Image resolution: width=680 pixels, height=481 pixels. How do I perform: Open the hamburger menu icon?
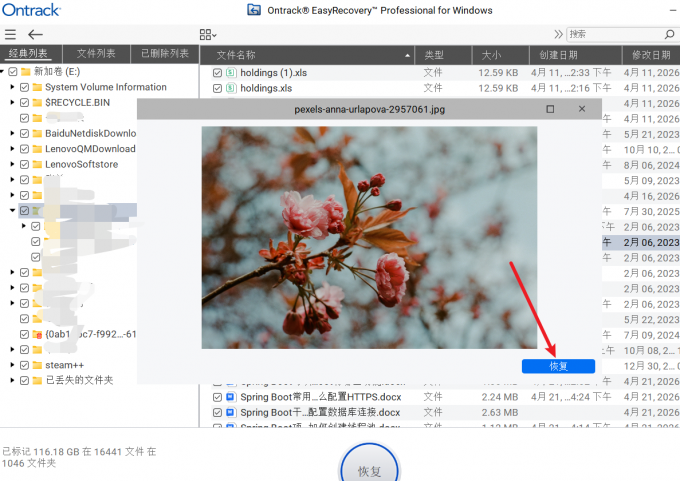10,34
